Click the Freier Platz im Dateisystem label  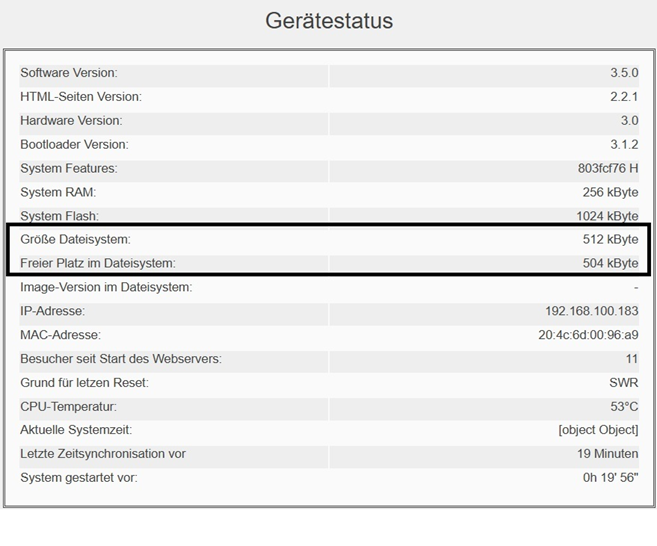click(x=98, y=263)
